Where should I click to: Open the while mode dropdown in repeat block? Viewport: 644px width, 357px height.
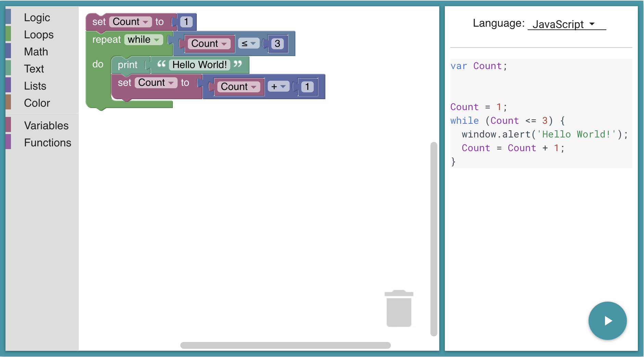tap(144, 40)
